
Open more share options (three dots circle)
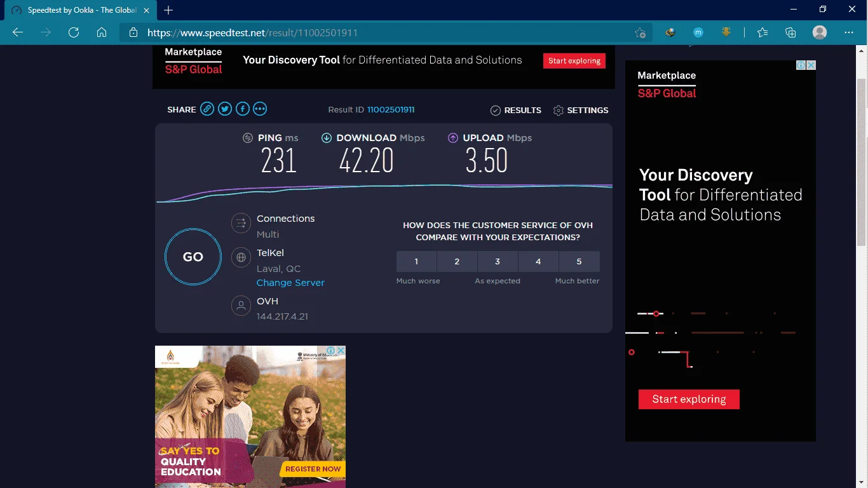click(x=260, y=109)
